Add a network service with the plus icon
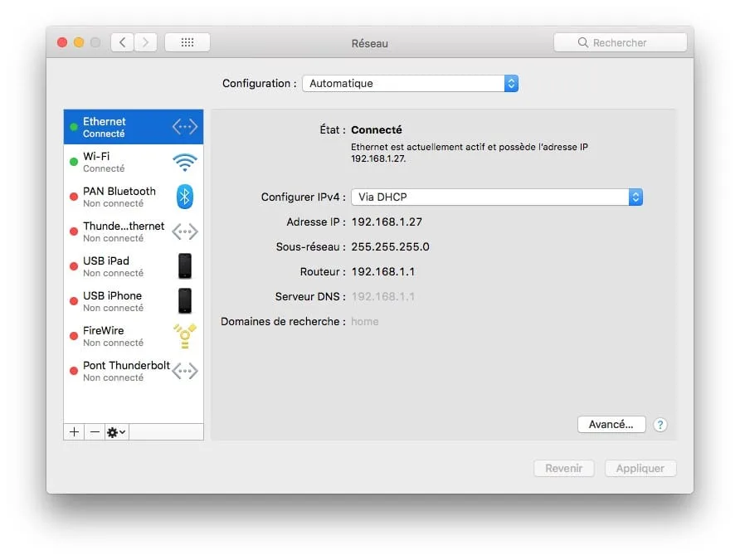740x560 pixels. coord(73,431)
